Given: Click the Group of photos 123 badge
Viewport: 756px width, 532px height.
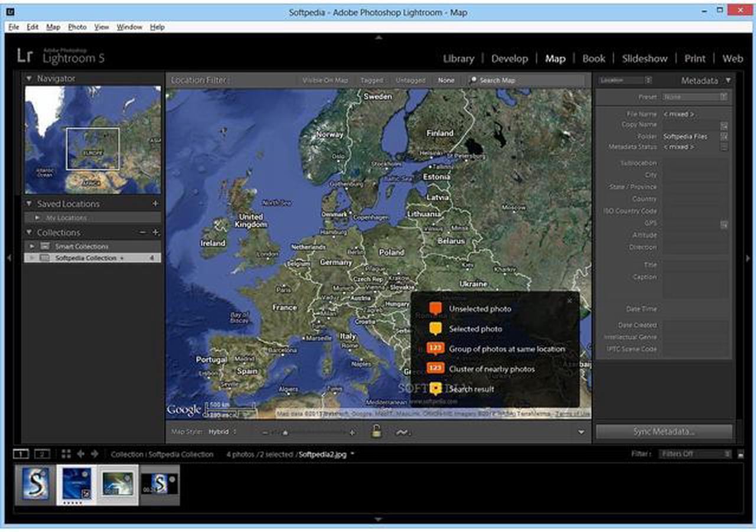Looking at the screenshot, I should (435, 348).
